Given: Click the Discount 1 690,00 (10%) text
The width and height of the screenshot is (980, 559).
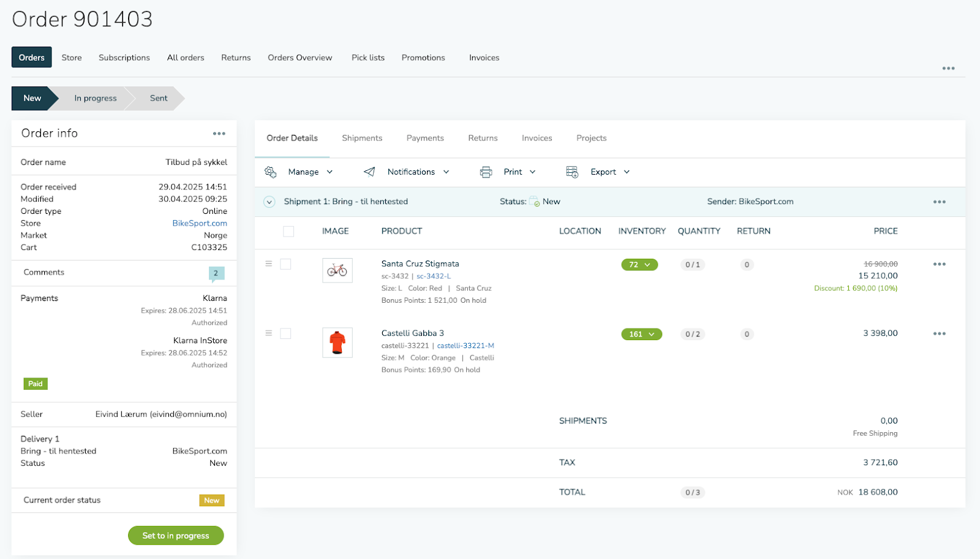Looking at the screenshot, I should (x=856, y=289).
